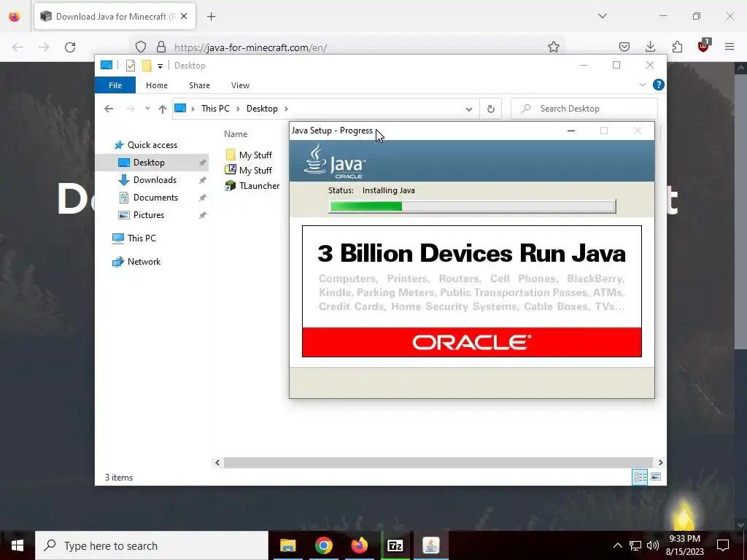Open File Explorer from the taskbar

(x=287, y=545)
